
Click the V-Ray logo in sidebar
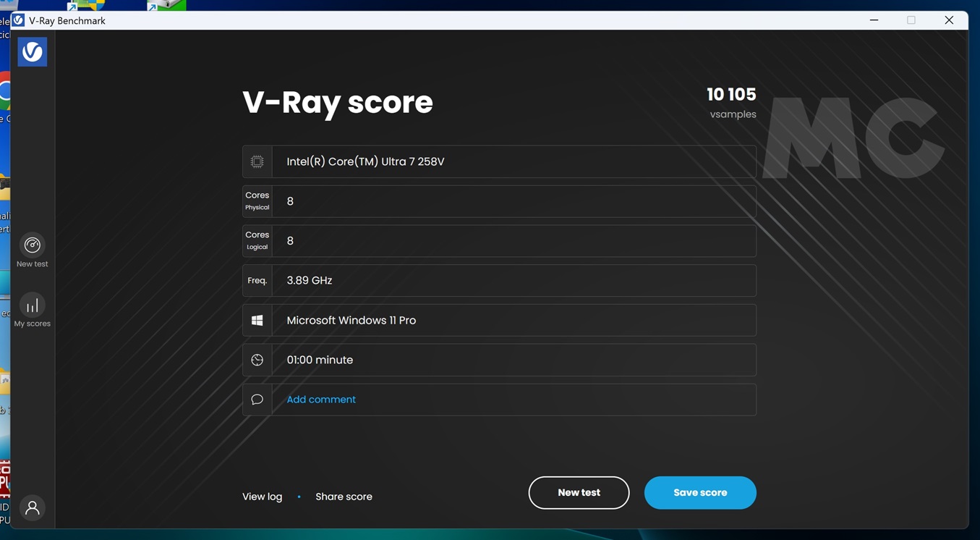(33, 52)
